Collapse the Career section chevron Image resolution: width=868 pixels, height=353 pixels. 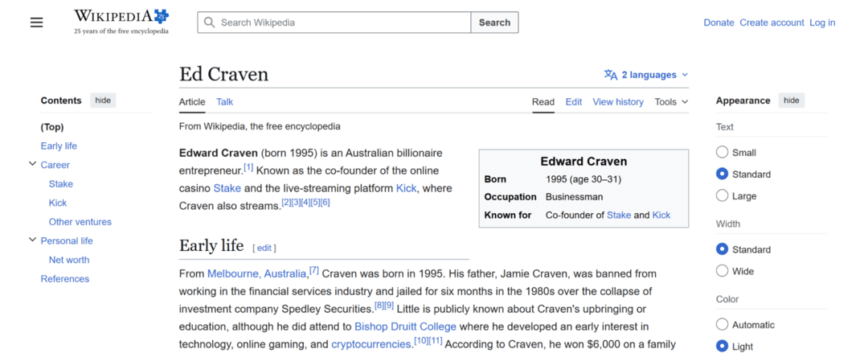tap(32, 165)
